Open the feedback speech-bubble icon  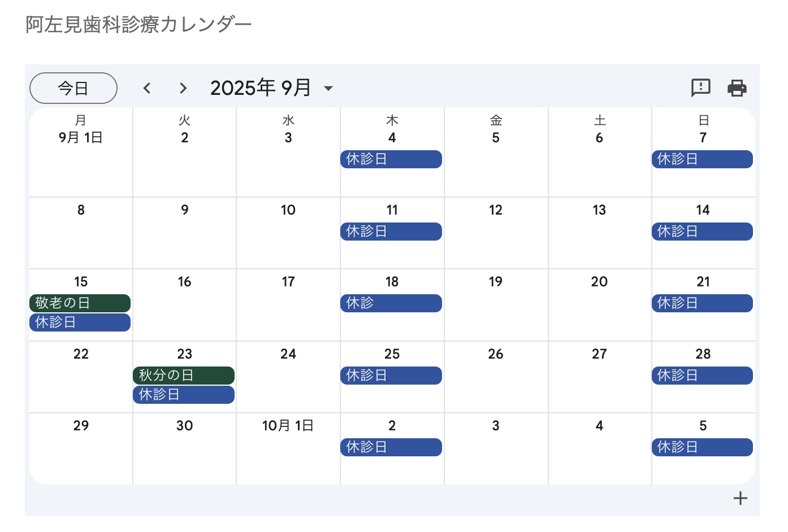pyautogui.click(x=701, y=88)
